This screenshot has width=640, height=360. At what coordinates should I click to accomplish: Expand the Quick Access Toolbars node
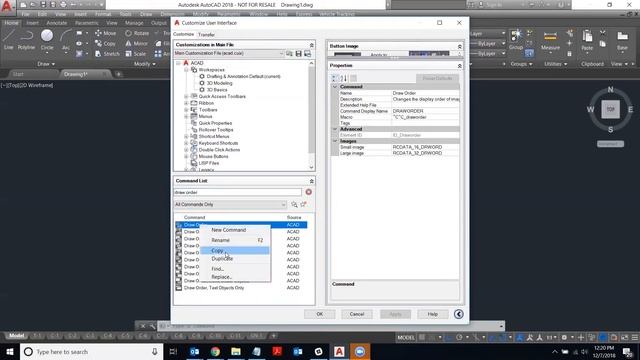pos(186,96)
